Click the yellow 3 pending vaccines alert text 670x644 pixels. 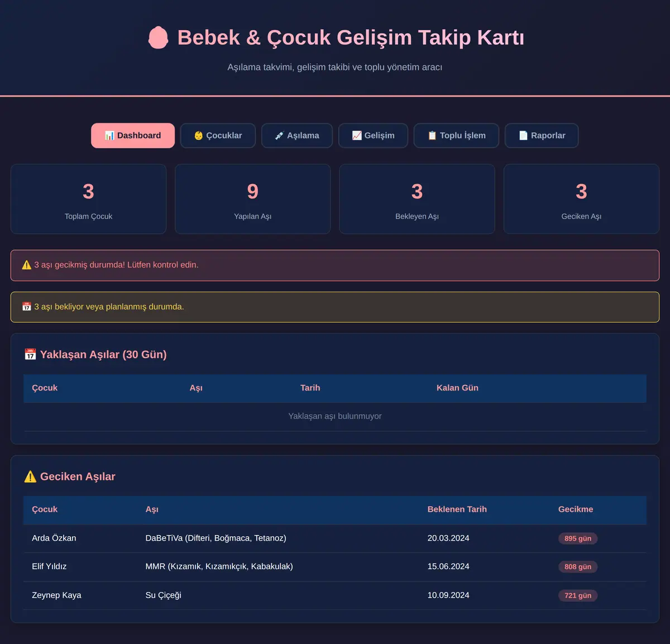click(109, 307)
